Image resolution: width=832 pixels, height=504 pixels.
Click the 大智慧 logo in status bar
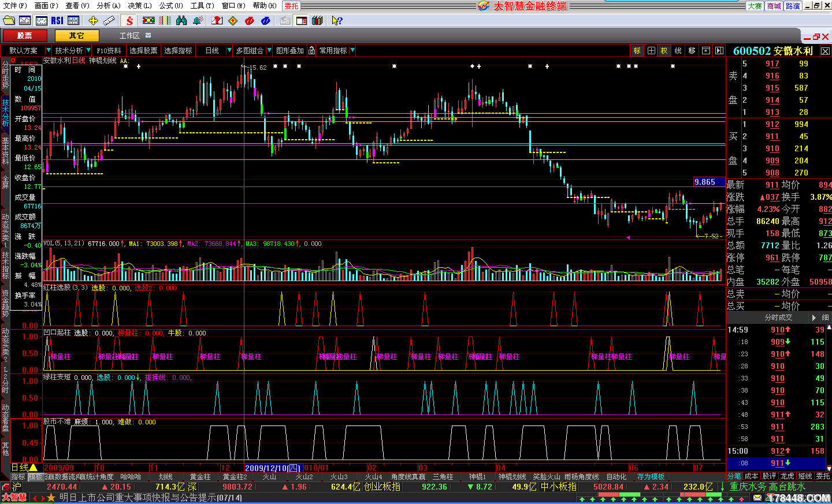coord(14,498)
